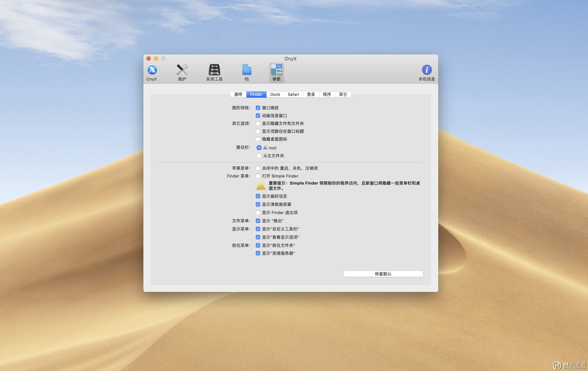Open the 其它 tab
588x371 pixels.
coord(343,94)
